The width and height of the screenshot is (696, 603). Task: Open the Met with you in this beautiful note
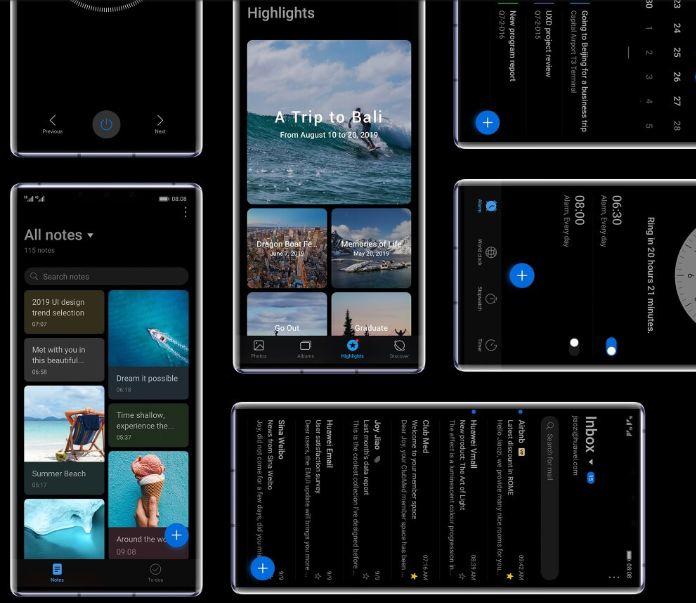click(64, 360)
